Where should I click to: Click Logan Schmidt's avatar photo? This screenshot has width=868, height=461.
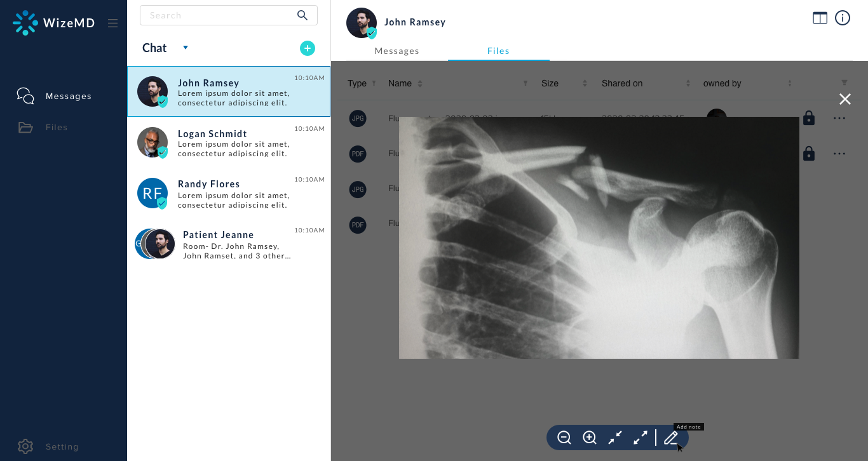pos(153,142)
